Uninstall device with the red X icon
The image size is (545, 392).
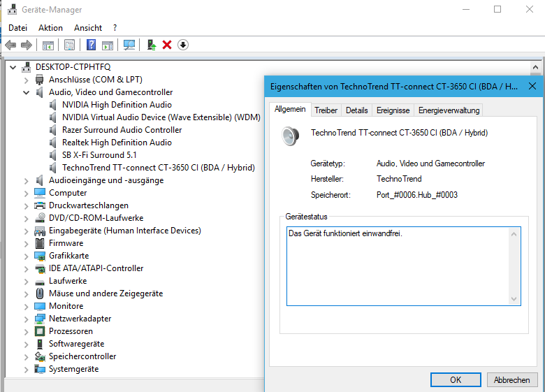tap(167, 45)
